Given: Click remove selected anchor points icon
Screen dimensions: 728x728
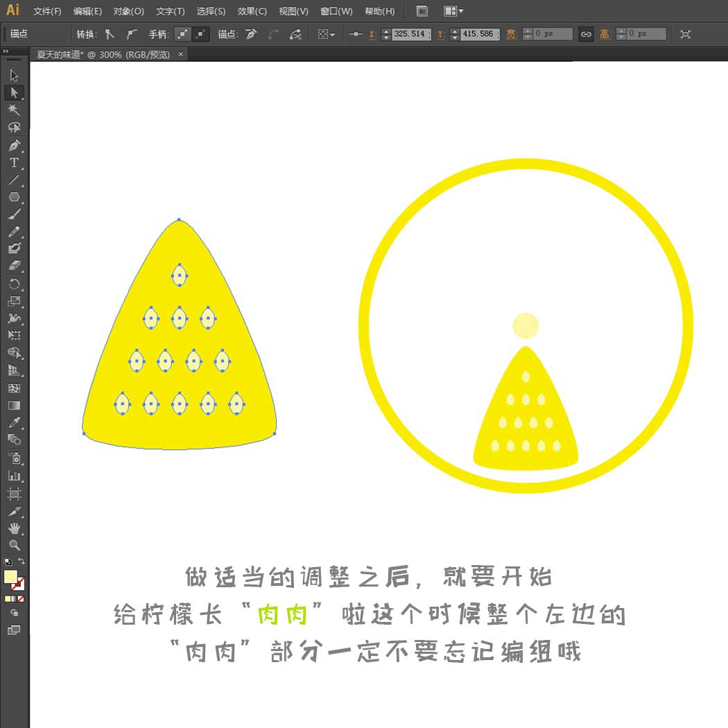Looking at the screenshot, I should click(x=251, y=34).
